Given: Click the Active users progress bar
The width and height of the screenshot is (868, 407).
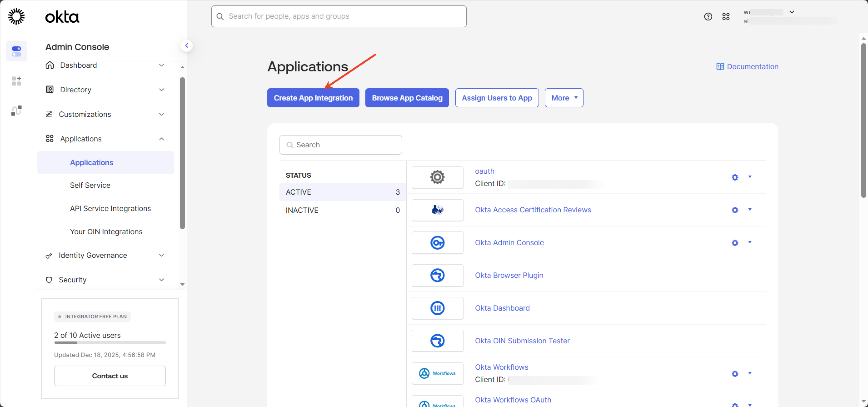Looking at the screenshot, I should 110,343.
